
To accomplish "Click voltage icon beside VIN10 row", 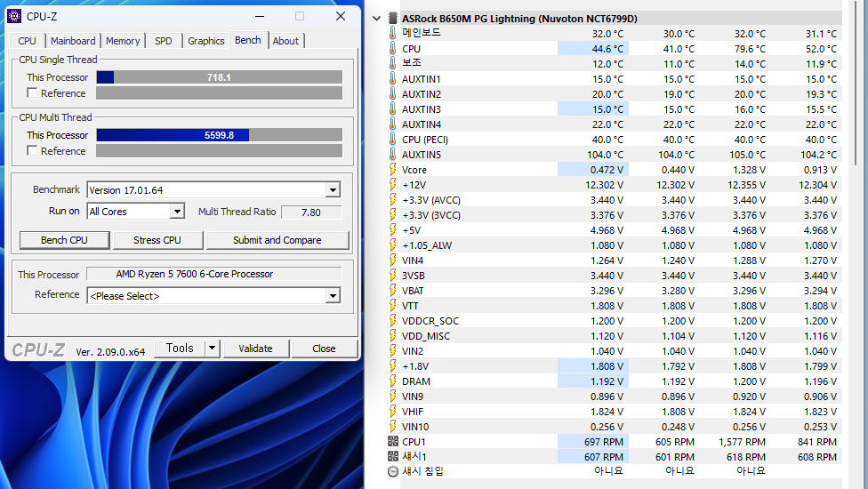I will click(392, 427).
